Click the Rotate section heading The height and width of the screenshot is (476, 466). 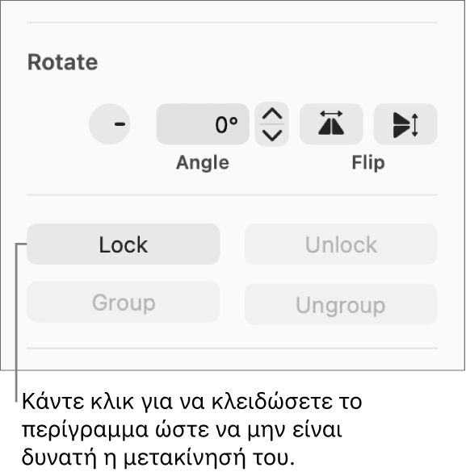(63, 62)
